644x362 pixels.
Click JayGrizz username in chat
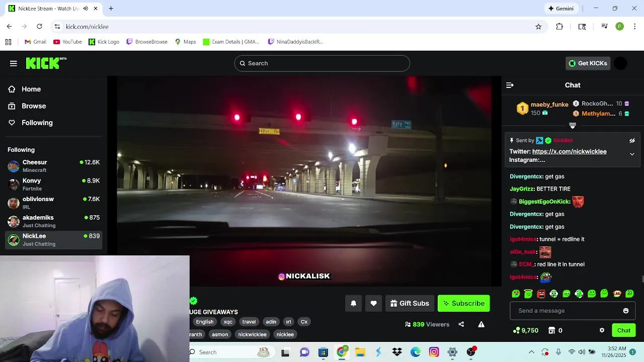coord(521,189)
